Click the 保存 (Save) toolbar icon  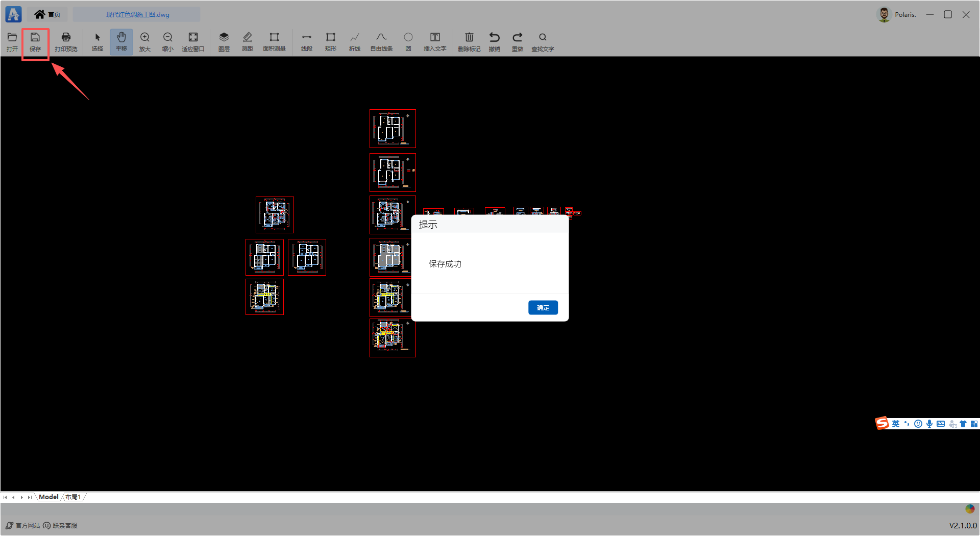click(x=35, y=41)
